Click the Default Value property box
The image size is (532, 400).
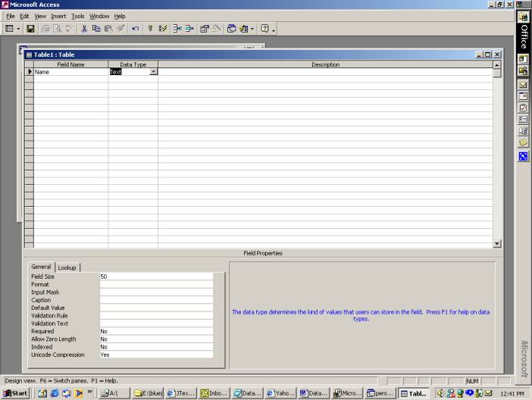click(x=156, y=308)
